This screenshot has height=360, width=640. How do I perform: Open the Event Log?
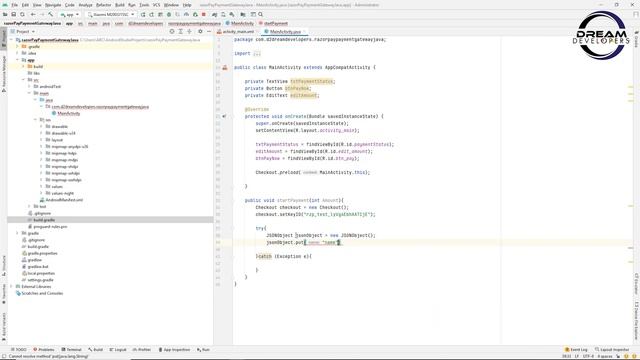(x=576, y=350)
